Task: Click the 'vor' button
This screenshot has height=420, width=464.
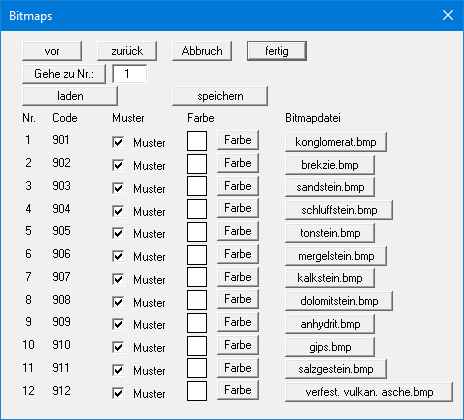Action: 52,51
